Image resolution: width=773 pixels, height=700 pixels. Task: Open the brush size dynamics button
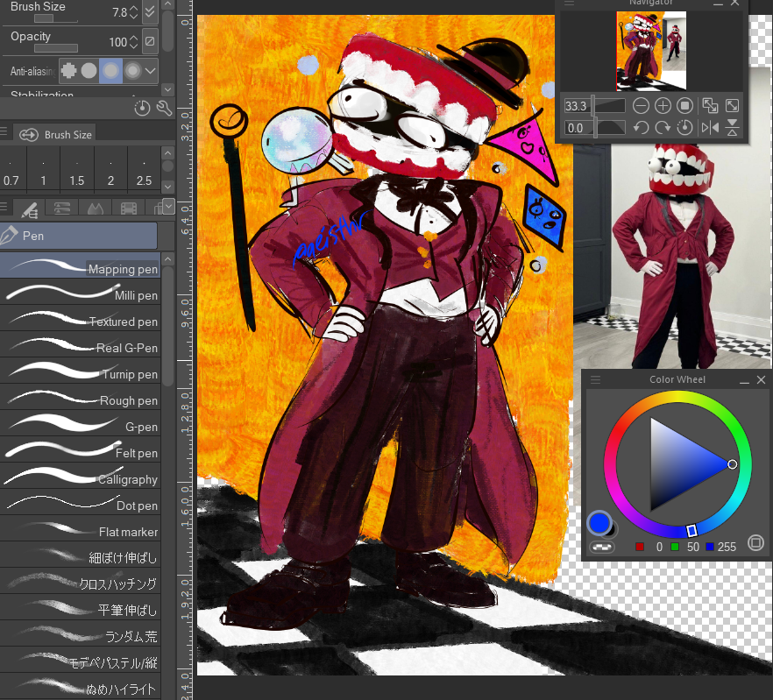[x=150, y=12]
